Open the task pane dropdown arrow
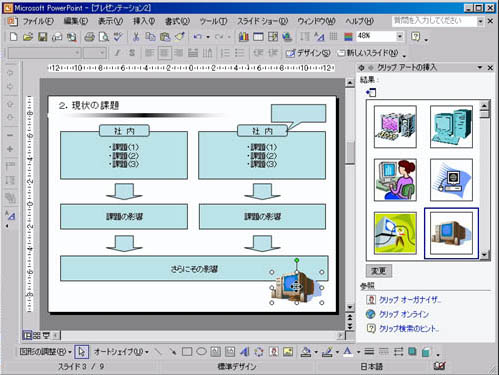 480,68
